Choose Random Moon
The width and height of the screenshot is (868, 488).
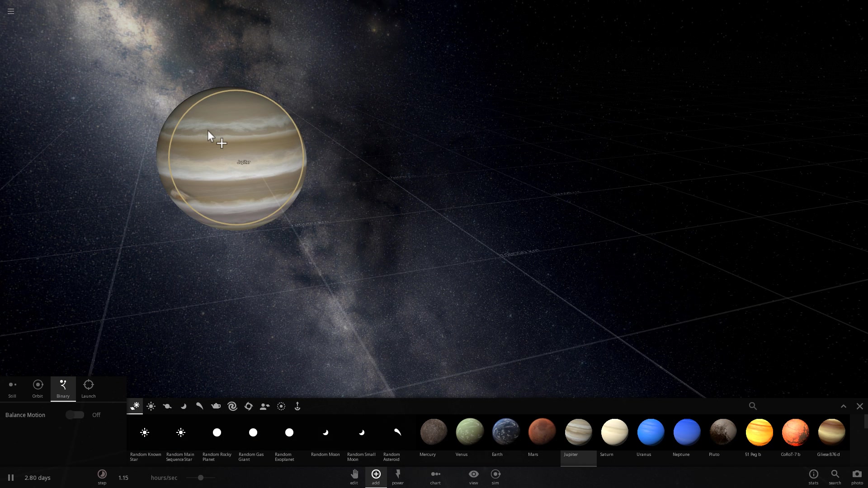(x=325, y=441)
